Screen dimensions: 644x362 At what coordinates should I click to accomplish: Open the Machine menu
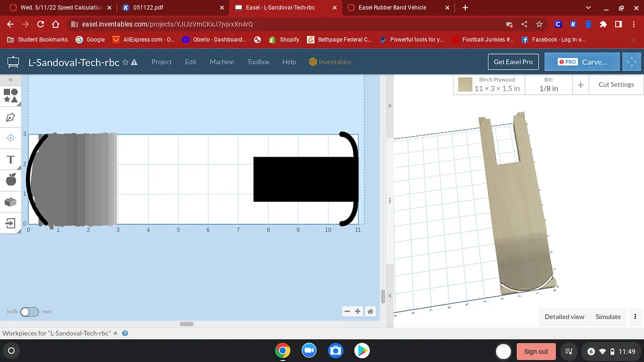tap(222, 62)
